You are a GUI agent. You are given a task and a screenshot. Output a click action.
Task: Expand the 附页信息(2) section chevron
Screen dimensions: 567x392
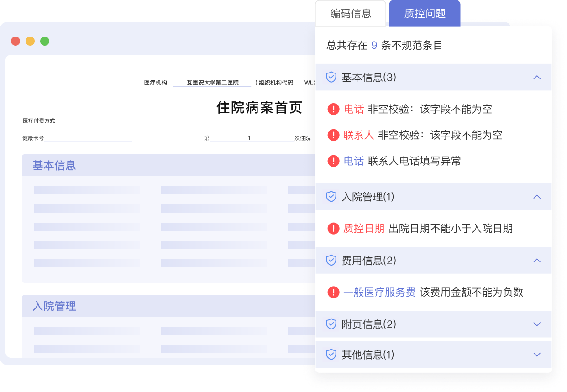(537, 324)
